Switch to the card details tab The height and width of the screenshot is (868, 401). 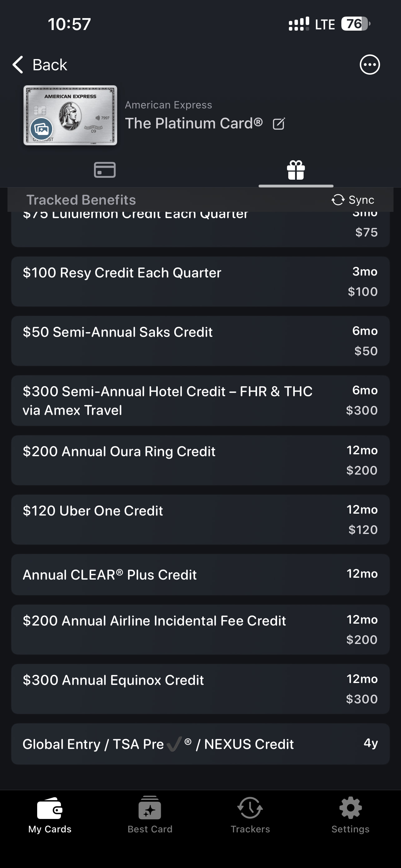coord(105,169)
